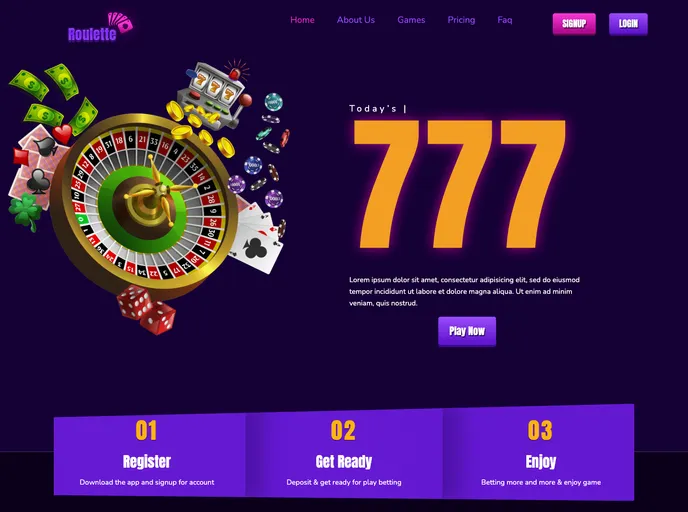The height and width of the screenshot is (512, 688).
Task: Click the green dollar bills graphic
Action: coord(53,99)
